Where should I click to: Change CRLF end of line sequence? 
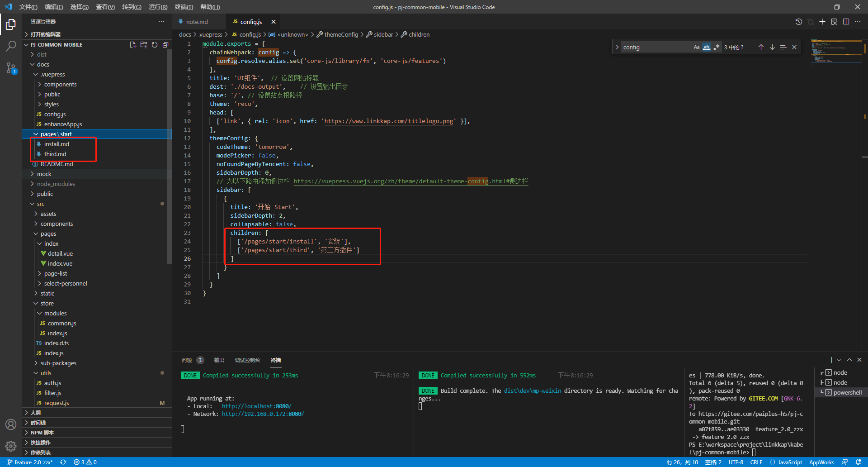(756, 462)
